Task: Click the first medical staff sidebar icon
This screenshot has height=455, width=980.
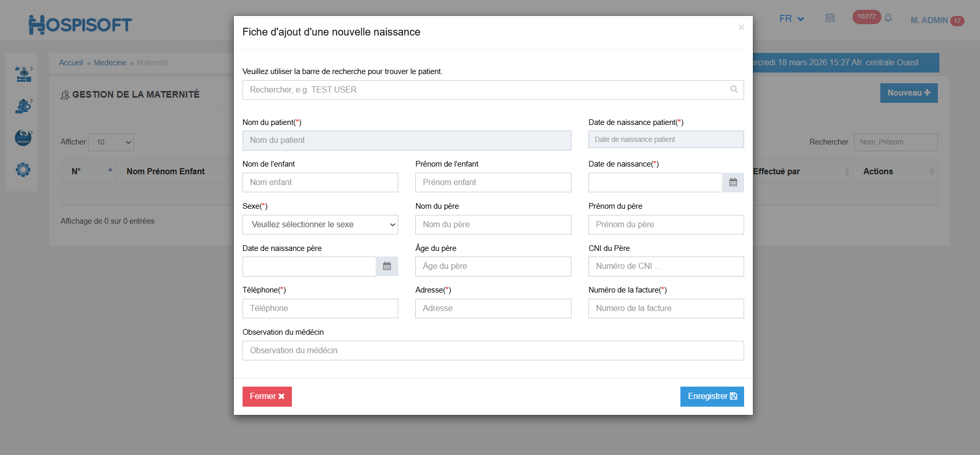Action: [23, 74]
